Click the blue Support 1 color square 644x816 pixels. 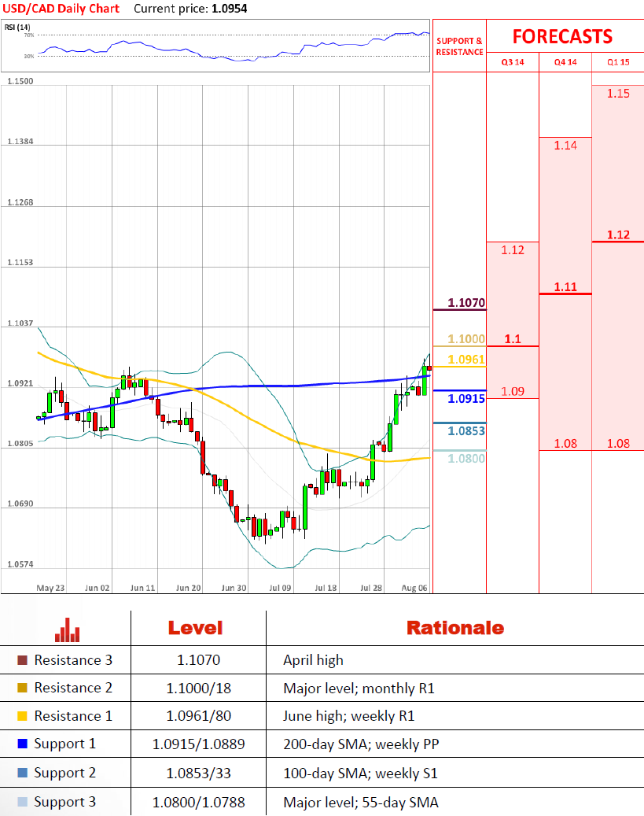click(22, 744)
